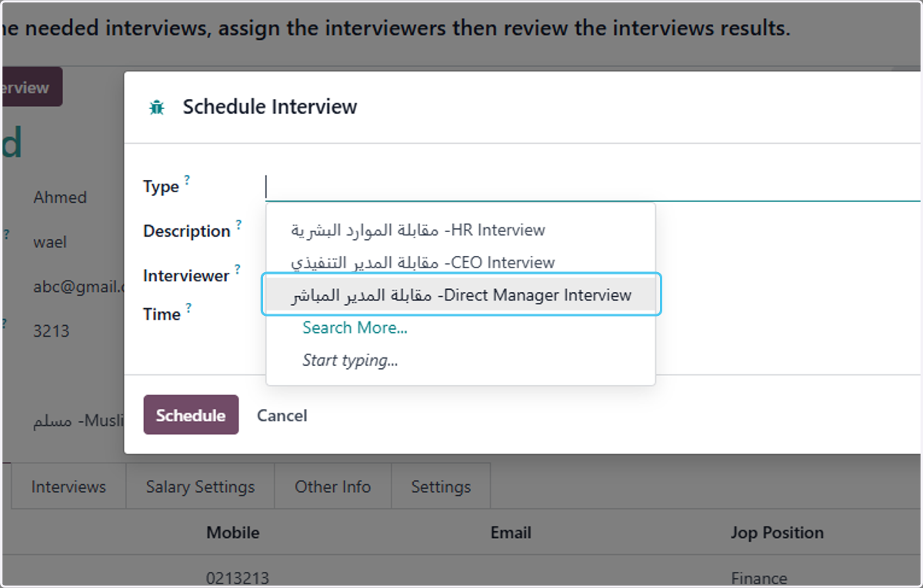The image size is (923, 588).
Task: Click the Description label
Action: click(x=187, y=231)
